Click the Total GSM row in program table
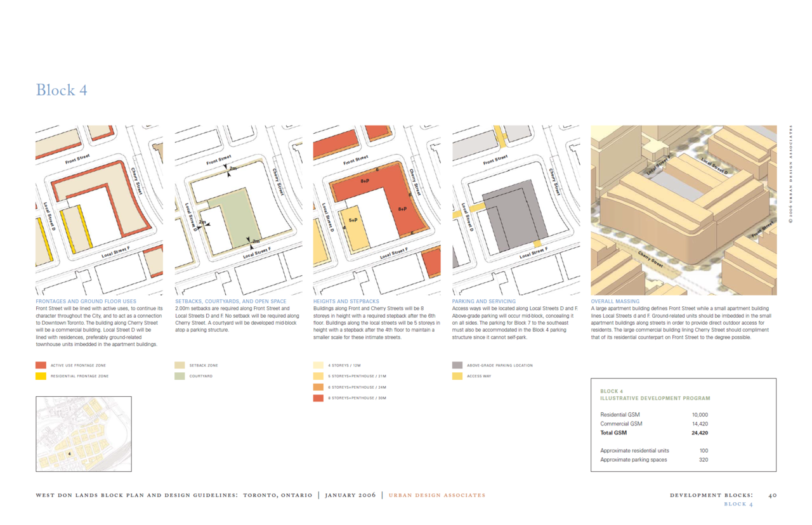812x525 pixels. pos(654,433)
